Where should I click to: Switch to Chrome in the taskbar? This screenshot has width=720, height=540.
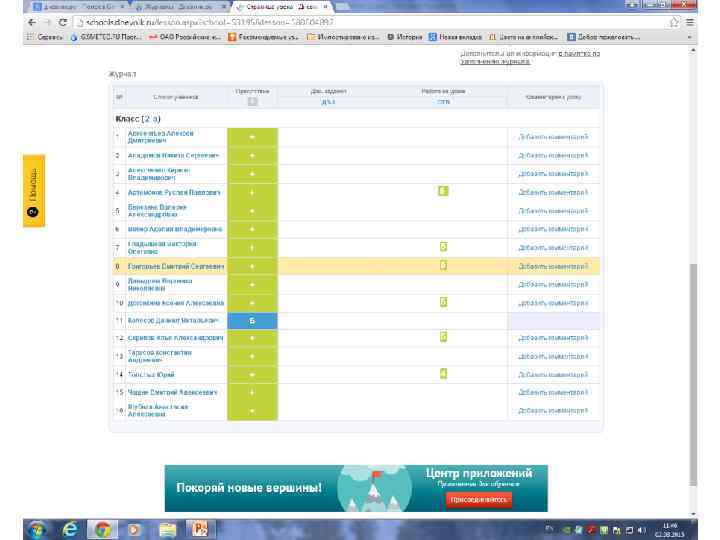point(102,530)
